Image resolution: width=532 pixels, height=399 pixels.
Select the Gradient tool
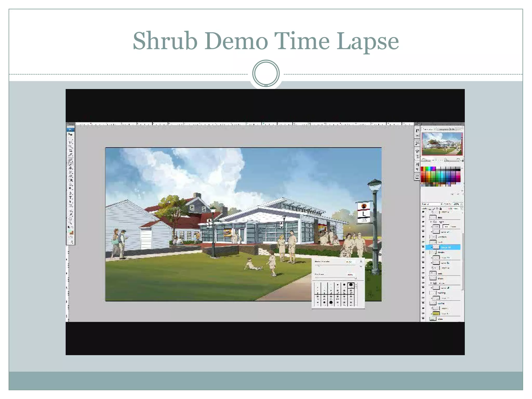[x=70, y=180]
